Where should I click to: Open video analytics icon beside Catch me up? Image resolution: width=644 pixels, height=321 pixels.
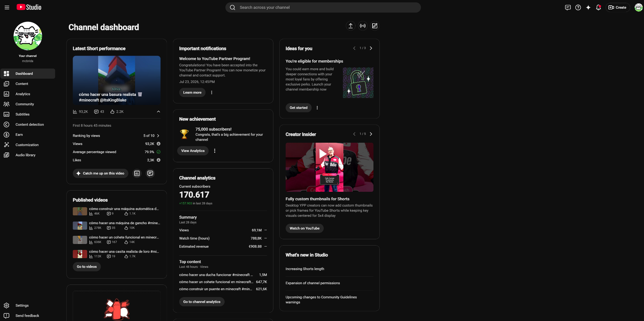click(x=137, y=173)
